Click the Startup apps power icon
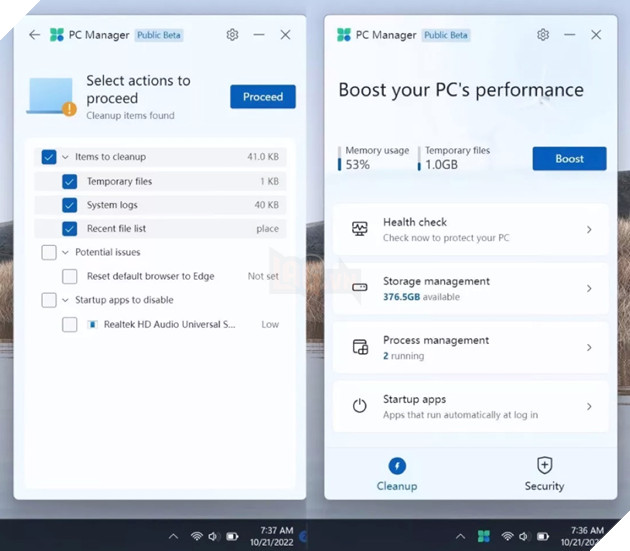Viewport: 630px width, 551px height. [360, 406]
